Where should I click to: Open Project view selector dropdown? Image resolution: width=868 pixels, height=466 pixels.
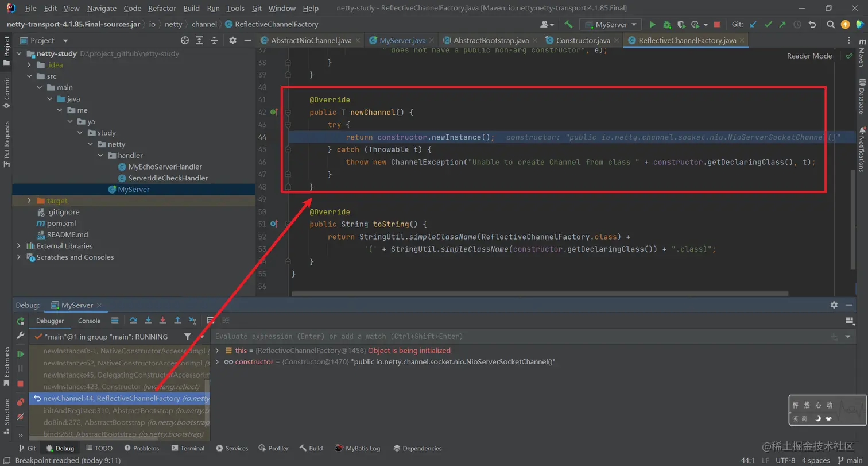44,40
